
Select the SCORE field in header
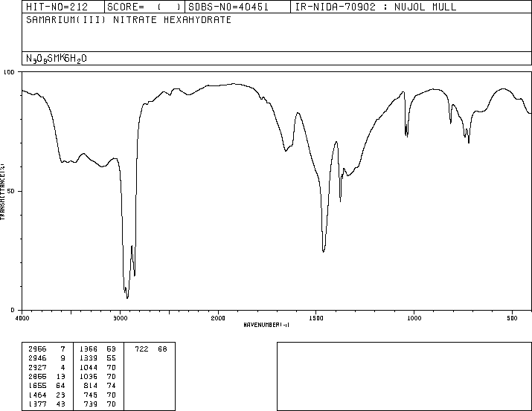coord(144,7)
